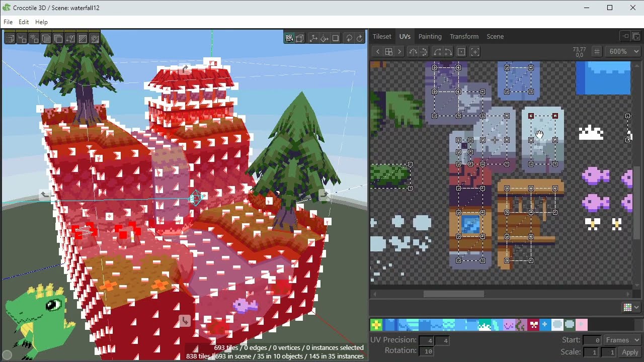Viewport: 644px width, 362px height.
Task: Rotate UVs counter-clockwise icon
Action: pos(437,52)
